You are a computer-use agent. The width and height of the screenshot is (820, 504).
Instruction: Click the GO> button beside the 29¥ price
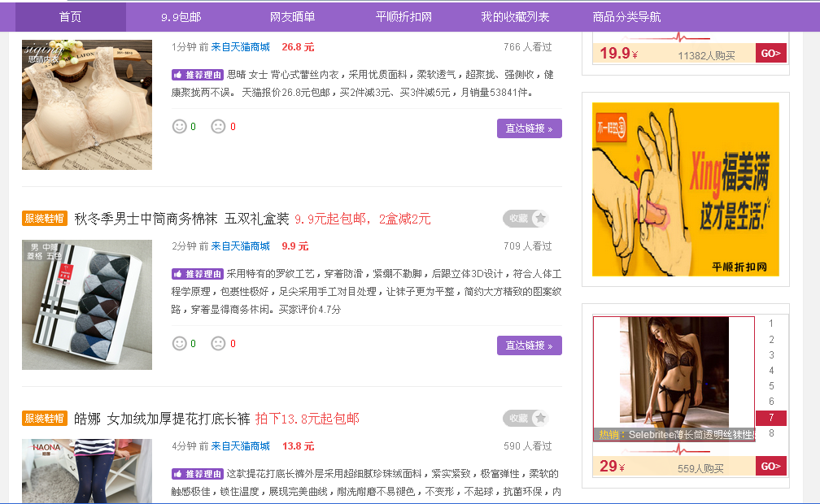pos(771,466)
